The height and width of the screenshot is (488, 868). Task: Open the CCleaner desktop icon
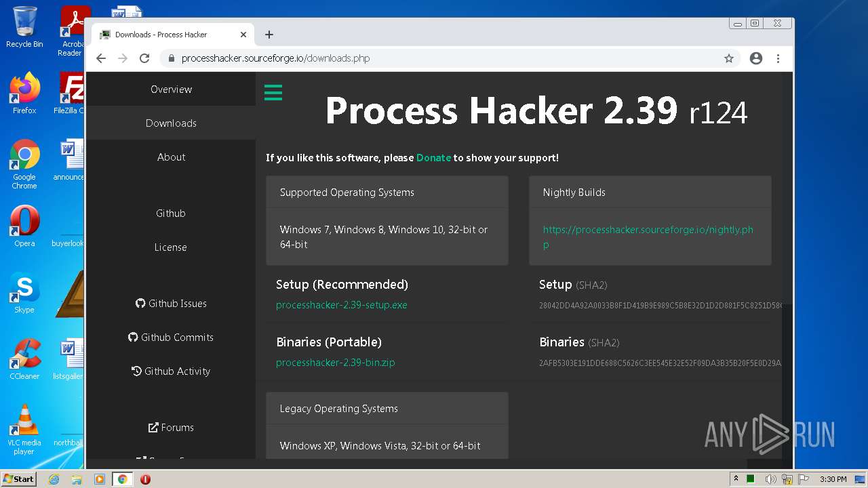click(x=24, y=359)
